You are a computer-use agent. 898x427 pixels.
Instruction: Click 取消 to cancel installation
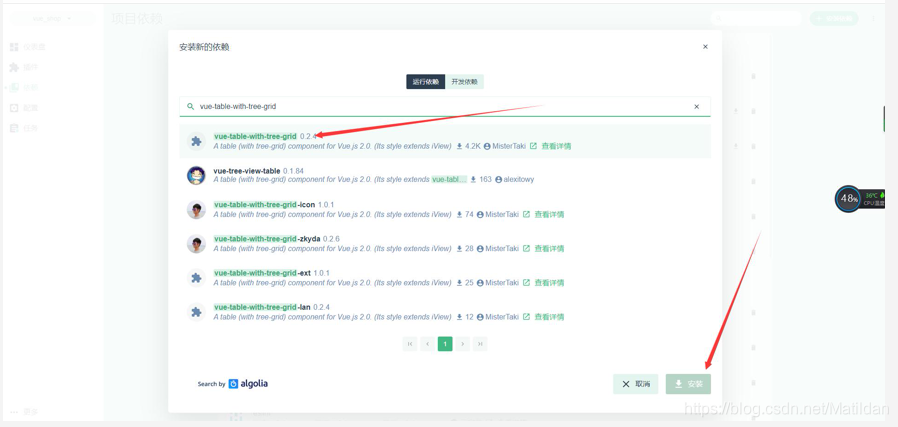click(636, 384)
